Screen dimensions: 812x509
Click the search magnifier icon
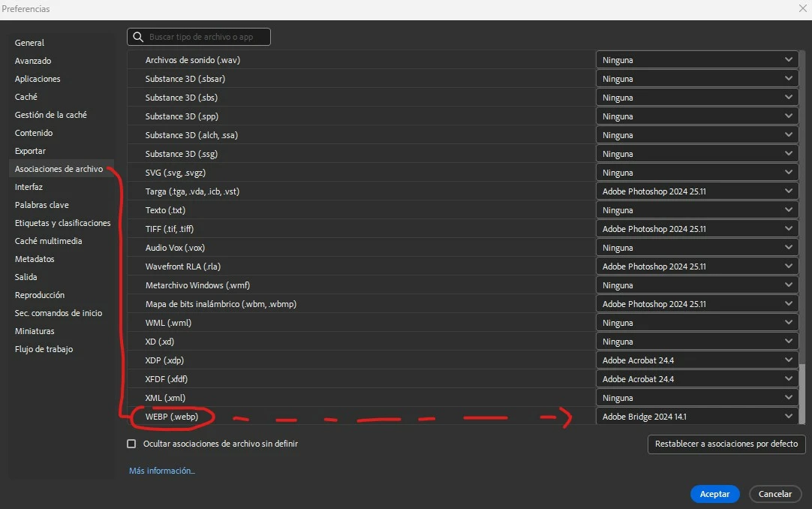tap(138, 37)
